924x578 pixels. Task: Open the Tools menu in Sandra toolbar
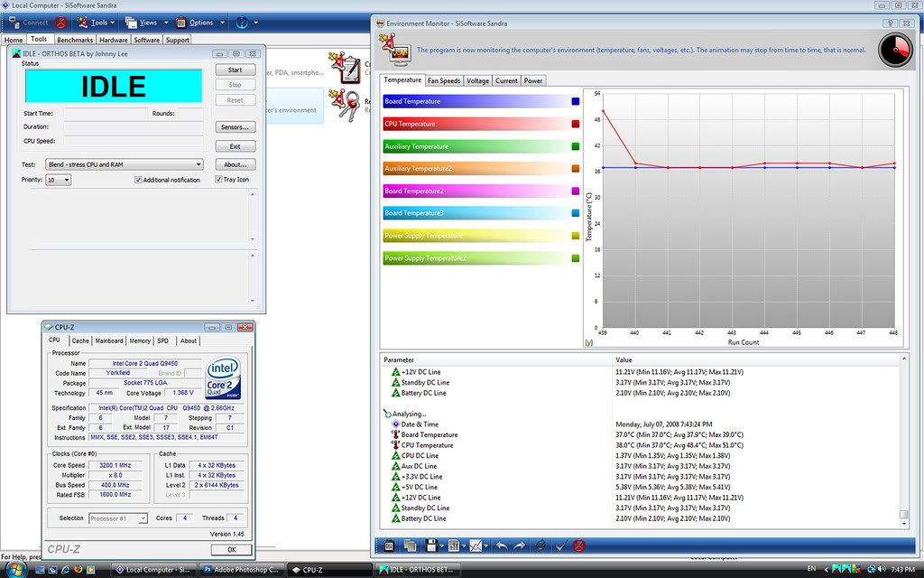click(95, 23)
